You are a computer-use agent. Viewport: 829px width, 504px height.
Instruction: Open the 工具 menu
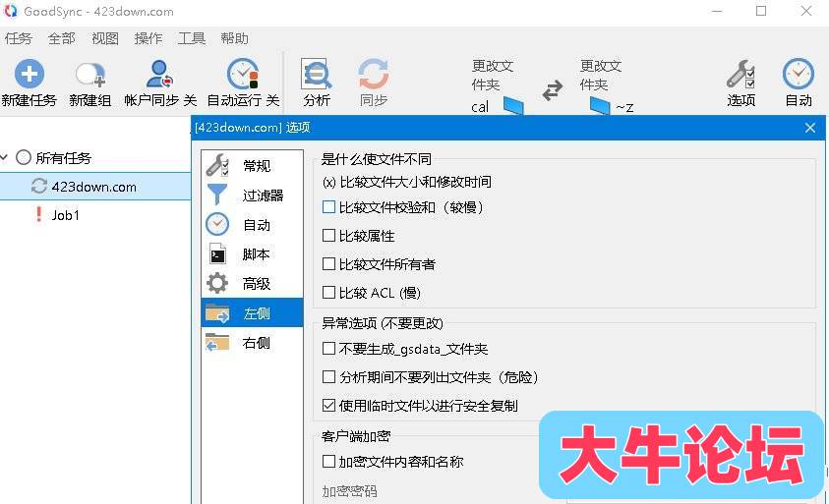coord(192,38)
